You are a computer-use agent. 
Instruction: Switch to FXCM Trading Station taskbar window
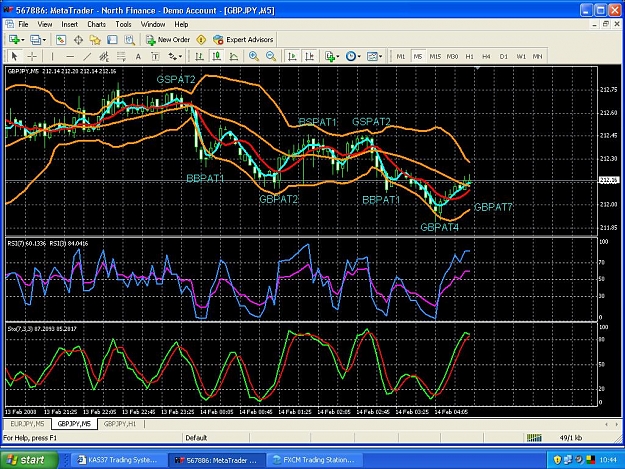313,460
